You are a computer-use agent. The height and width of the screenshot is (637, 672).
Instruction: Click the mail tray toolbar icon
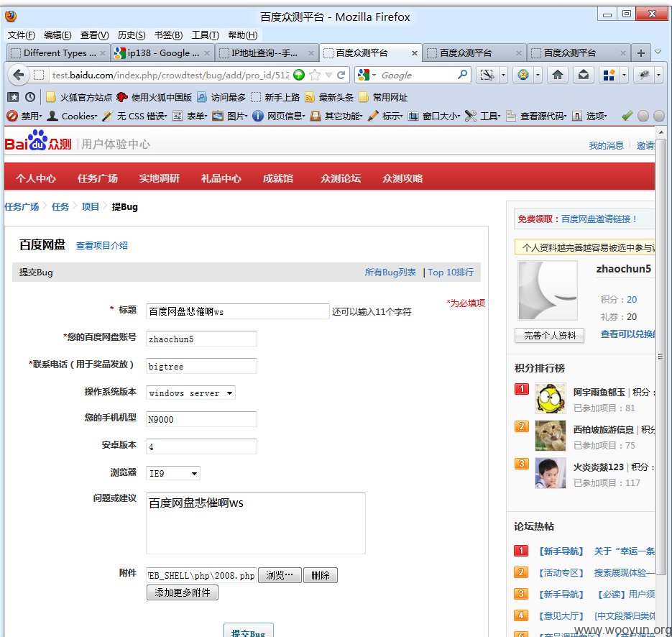[x=584, y=75]
